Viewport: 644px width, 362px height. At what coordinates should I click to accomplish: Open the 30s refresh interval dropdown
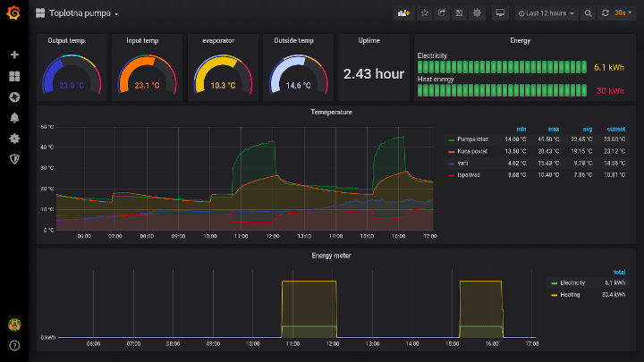pyautogui.click(x=623, y=13)
